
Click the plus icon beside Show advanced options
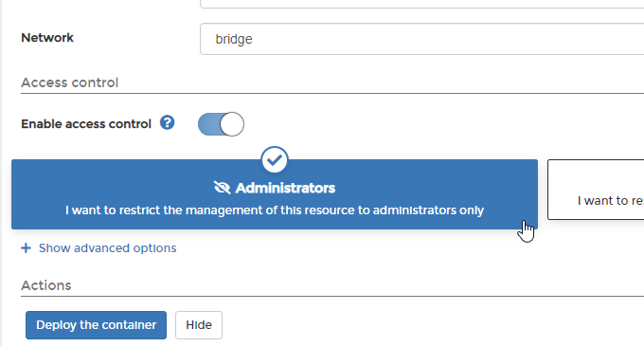point(26,247)
